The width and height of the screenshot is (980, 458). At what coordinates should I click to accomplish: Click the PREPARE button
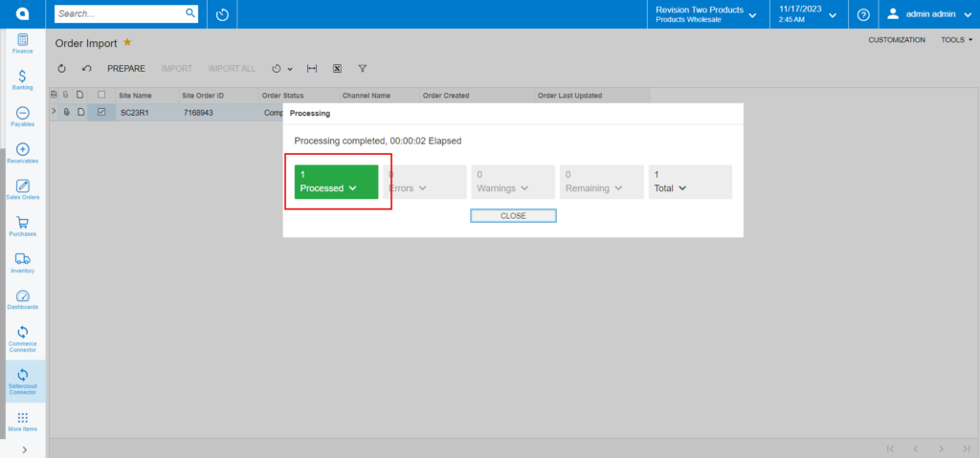coord(126,69)
